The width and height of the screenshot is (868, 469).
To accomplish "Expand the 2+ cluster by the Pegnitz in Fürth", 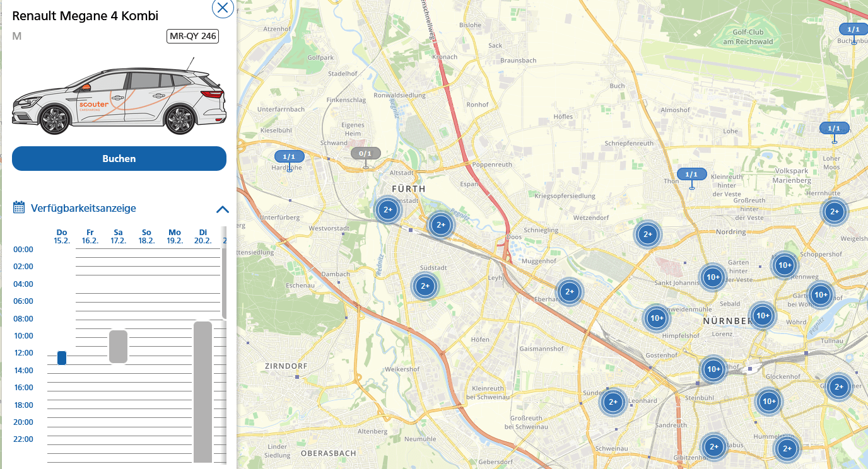I will point(441,224).
